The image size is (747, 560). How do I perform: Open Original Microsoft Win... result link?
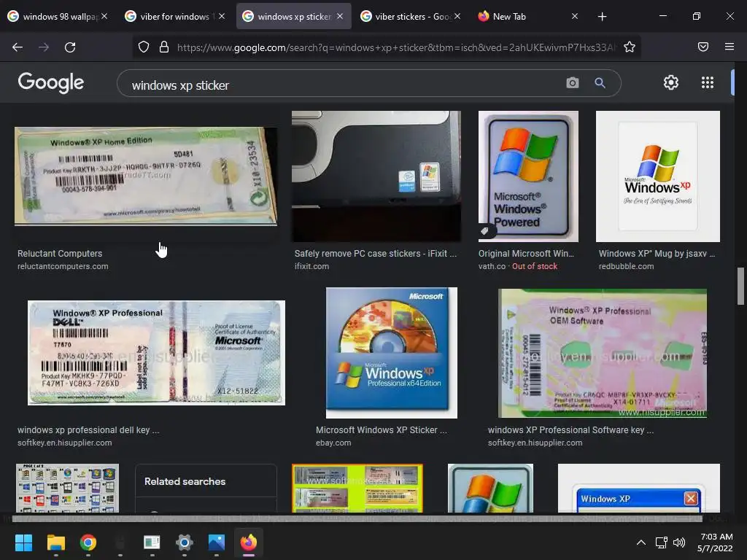[x=527, y=253]
